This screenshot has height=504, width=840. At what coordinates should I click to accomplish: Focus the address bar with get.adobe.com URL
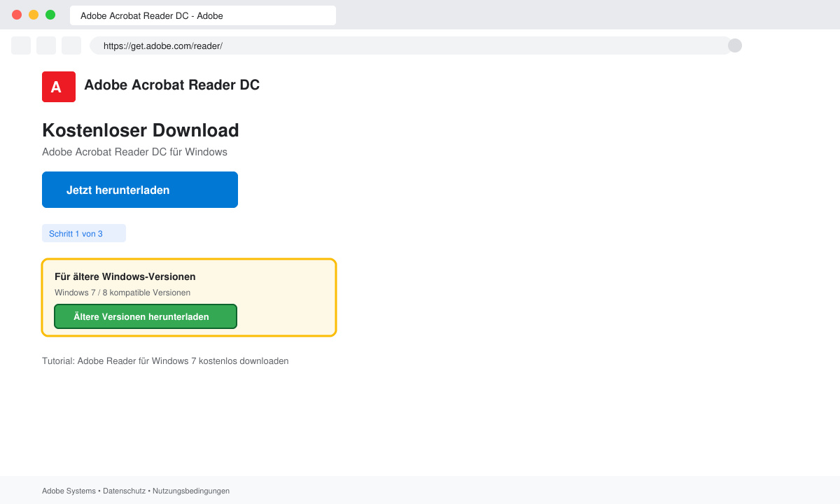410,45
